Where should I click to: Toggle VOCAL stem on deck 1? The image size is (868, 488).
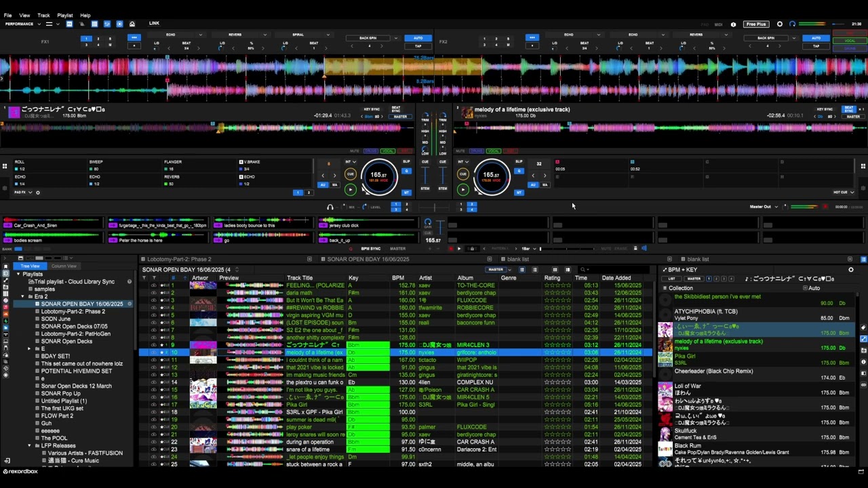388,151
